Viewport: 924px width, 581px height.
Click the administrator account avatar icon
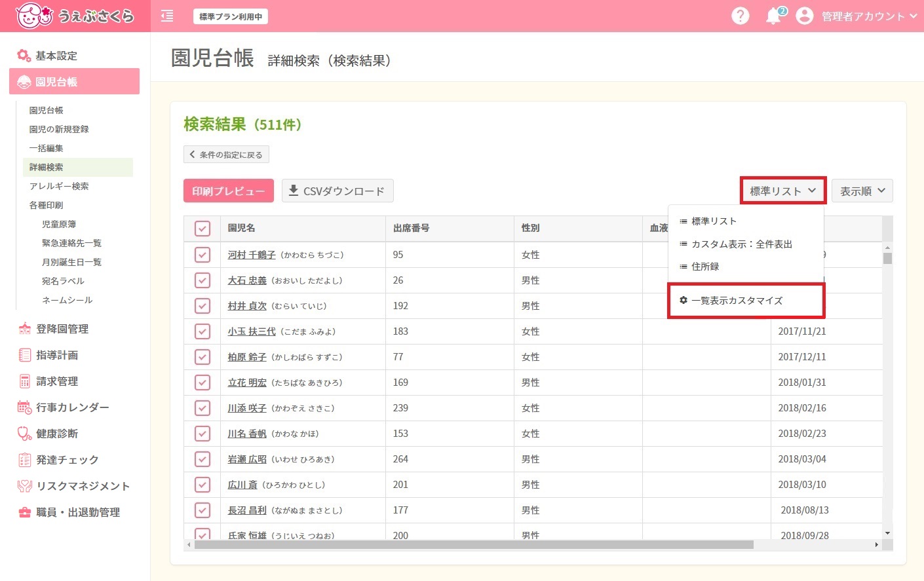tap(804, 16)
